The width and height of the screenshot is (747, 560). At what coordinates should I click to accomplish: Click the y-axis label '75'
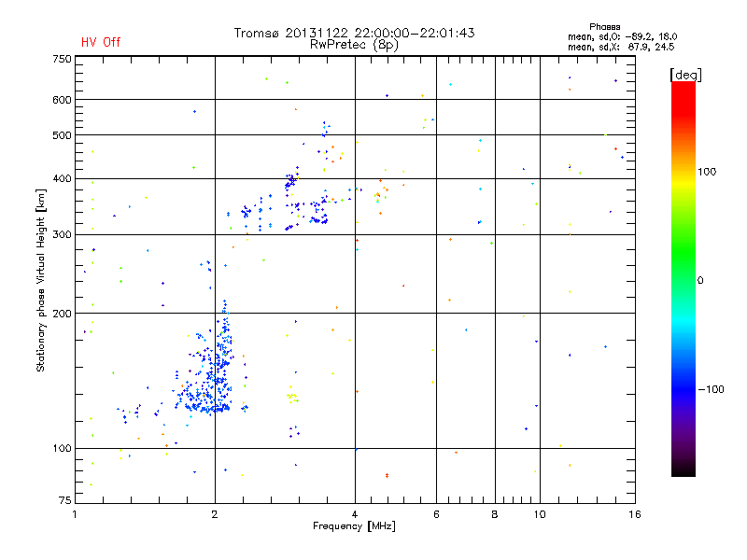[x=65, y=500]
